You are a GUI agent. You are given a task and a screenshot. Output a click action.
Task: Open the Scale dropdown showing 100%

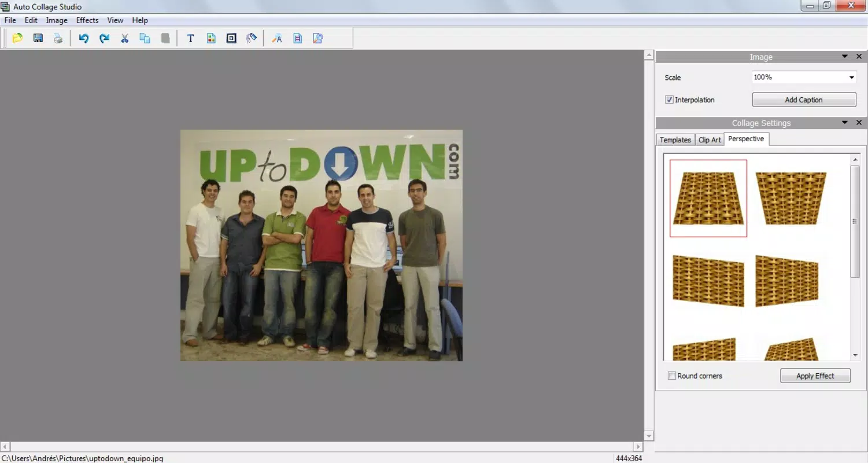pyautogui.click(x=804, y=77)
